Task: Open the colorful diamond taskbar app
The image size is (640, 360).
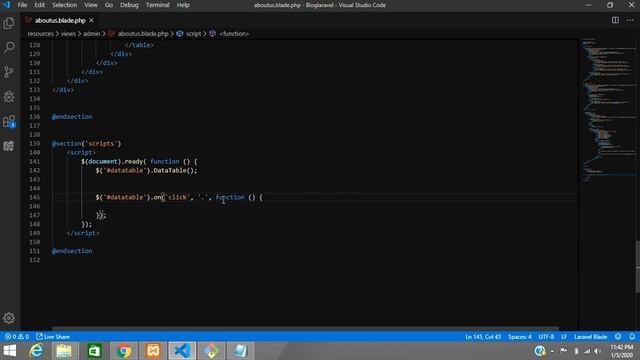Action: (x=211, y=351)
